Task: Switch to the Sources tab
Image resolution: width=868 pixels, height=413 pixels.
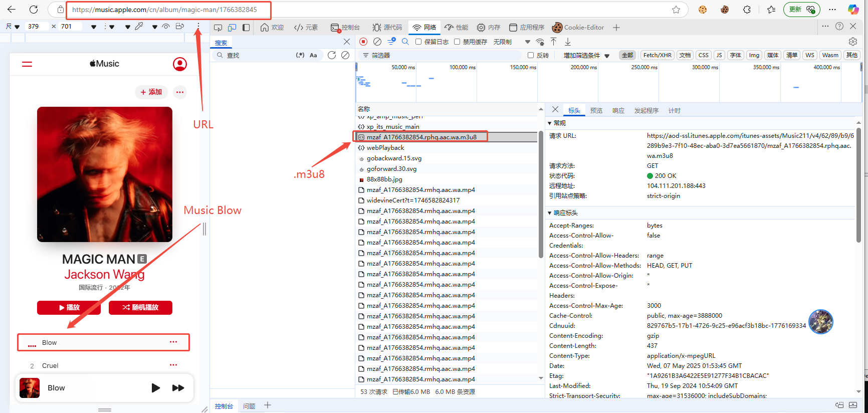Action: click(x=387, y=28)
